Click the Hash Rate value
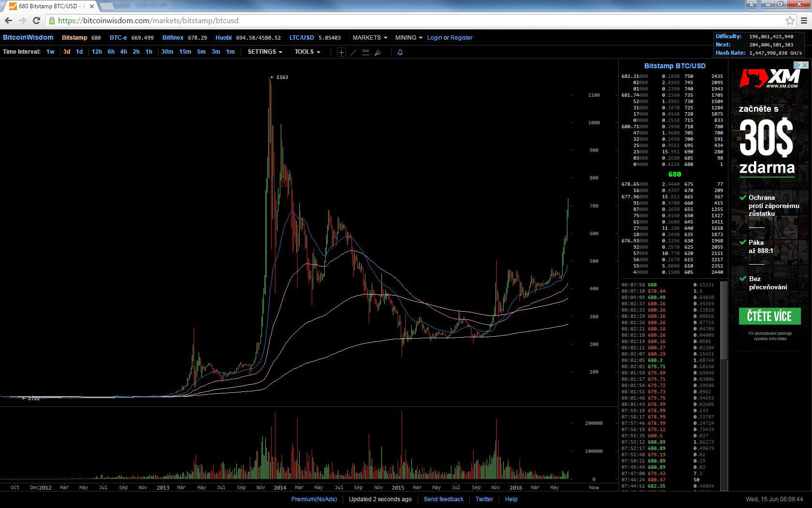812x508 pixels. 776,53
